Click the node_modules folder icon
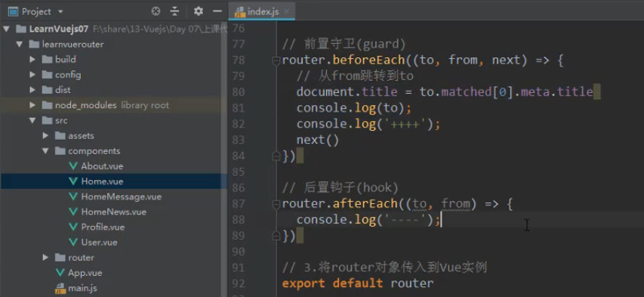 pyautogui.click(x=47, y=105)
